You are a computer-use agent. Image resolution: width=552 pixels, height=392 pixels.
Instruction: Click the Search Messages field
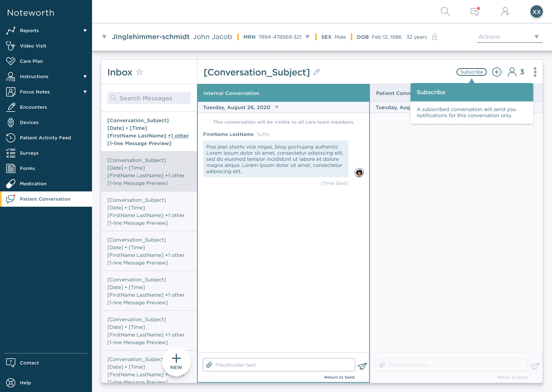(x=149, y=98)
